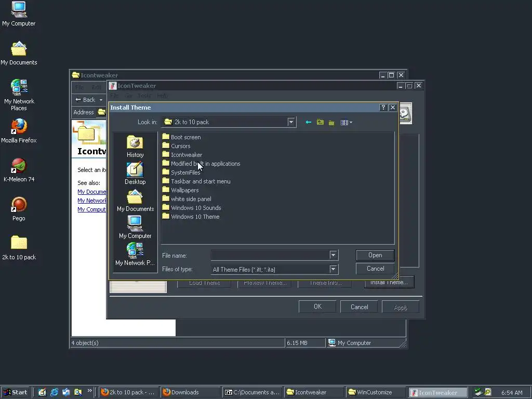Switch to Icontweaker folder taskbar button
The width and height of the screenshot is (532, 399).
pyautogui.click(x=314, y=392)
